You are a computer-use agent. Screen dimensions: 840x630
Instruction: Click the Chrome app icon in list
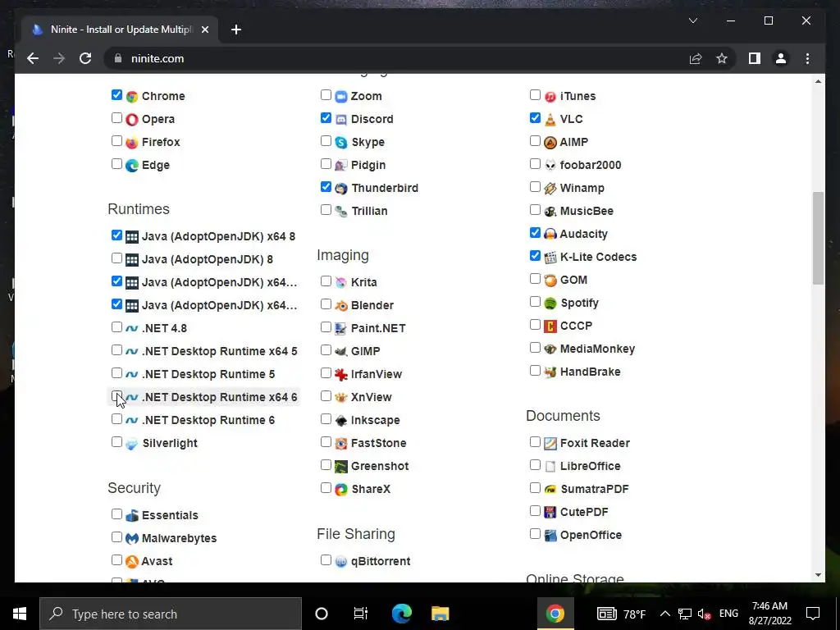tap(132, 97)
